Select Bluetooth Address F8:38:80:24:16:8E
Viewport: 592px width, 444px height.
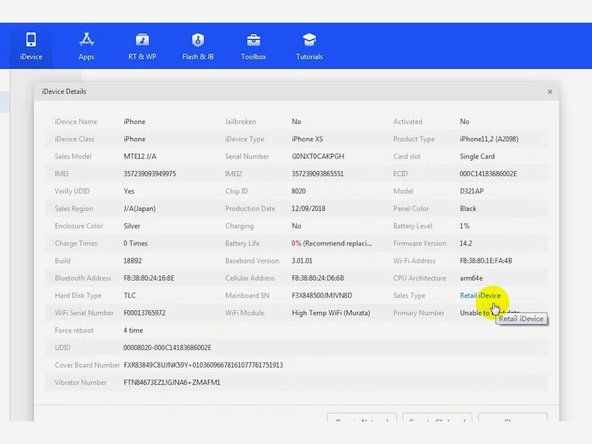tap(149, 278)
